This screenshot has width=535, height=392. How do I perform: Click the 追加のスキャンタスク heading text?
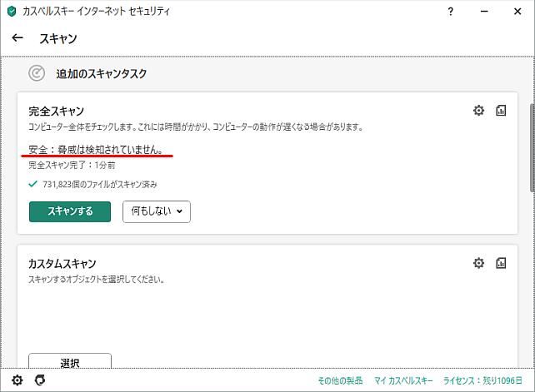(x=102, y=73)
